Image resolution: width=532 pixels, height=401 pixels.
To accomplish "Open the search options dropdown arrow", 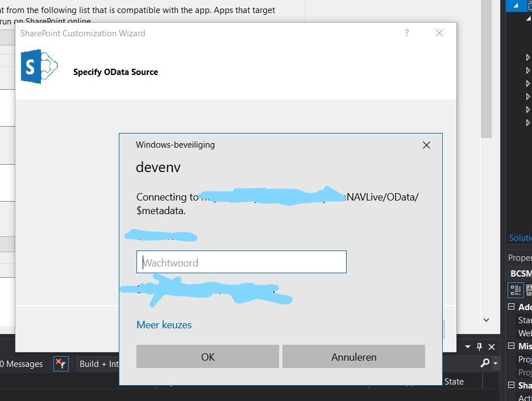I will [496, 363].
